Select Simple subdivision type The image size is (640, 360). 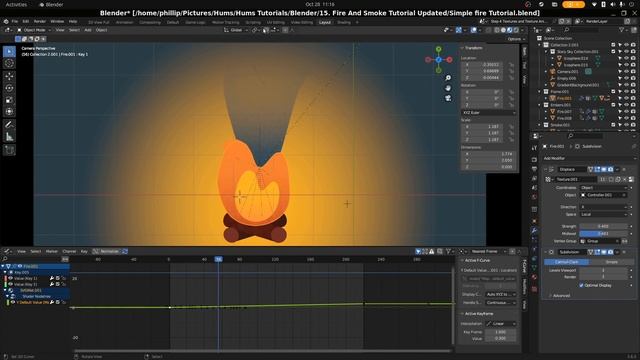(611, 262)
